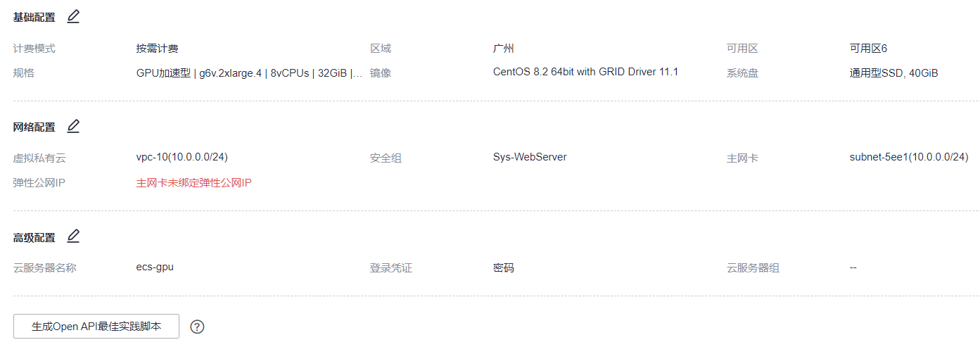Click the 按需计费 billing mode value
Viewport: 980px width, 347px height.
(158, 49)
